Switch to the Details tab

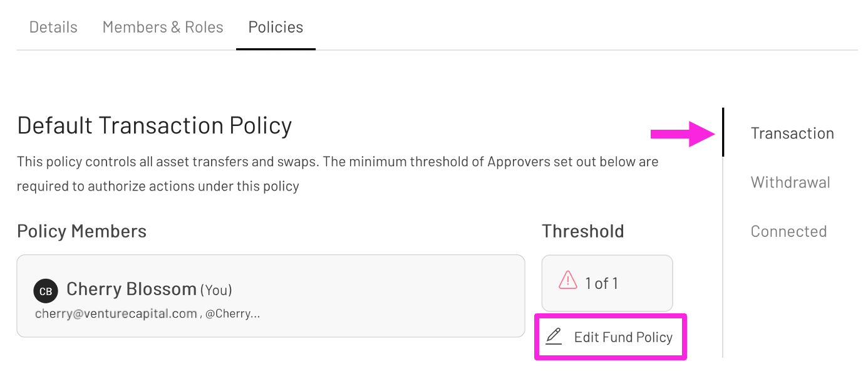click(x=53, y=27)
